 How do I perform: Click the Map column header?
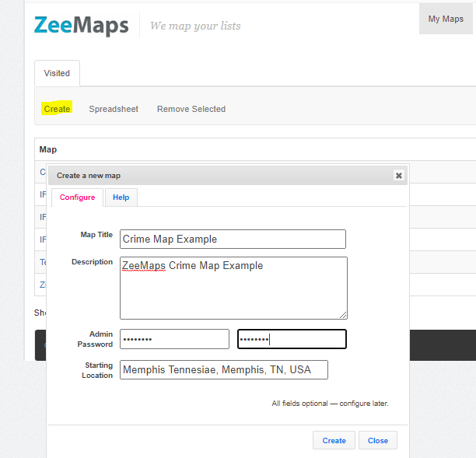click(48, 149)
